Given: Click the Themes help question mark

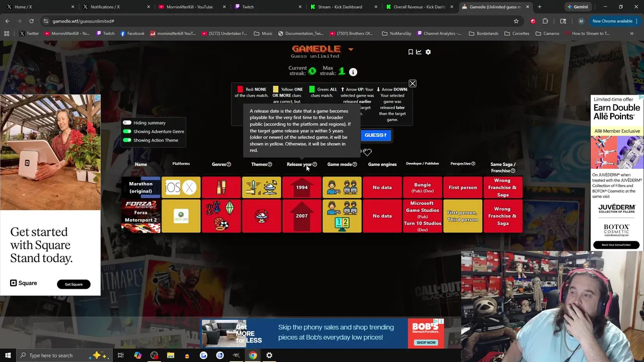Looking at the screenshot, I should point(270,164).
